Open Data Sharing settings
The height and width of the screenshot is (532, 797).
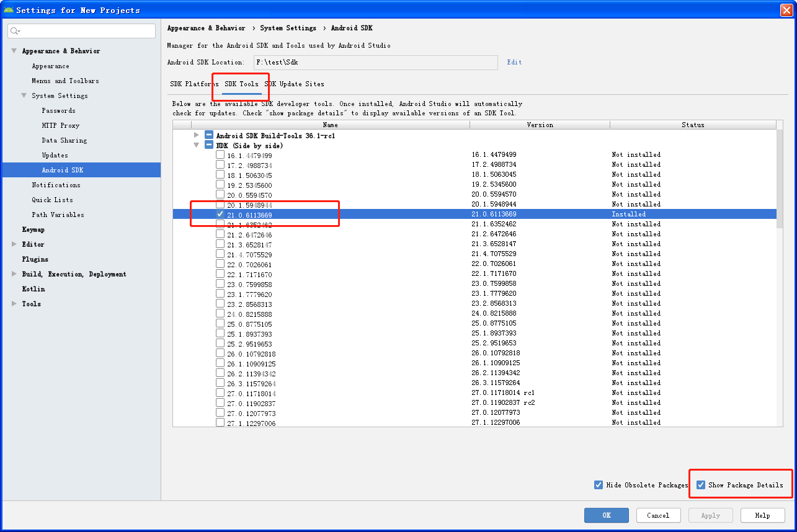point(65,140)
